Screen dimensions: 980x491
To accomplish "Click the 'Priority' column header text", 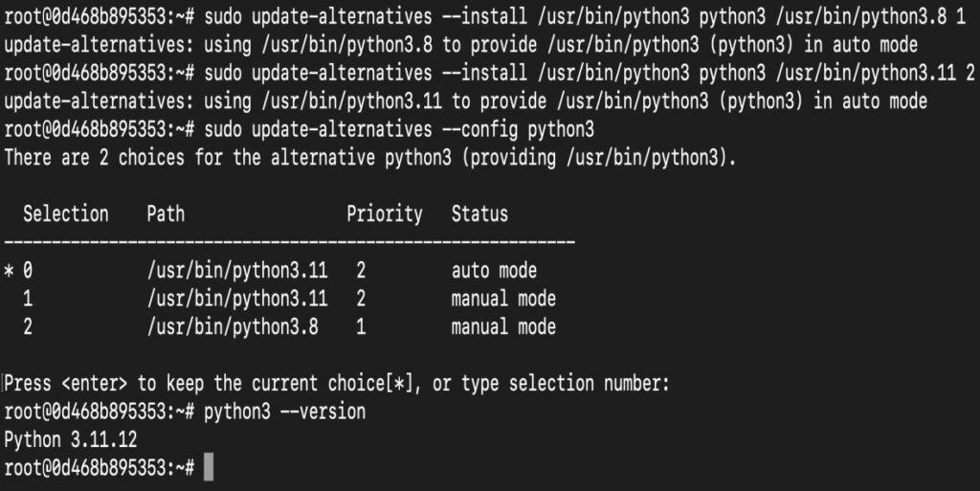I will 385,214.
